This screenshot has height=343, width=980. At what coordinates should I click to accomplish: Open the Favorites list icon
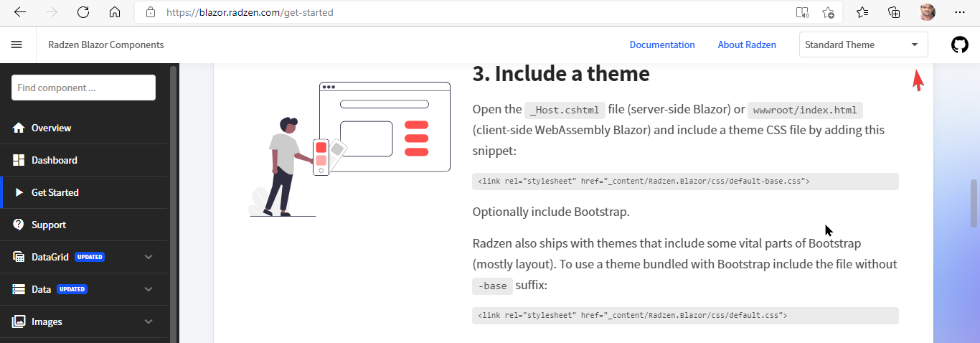862,12
